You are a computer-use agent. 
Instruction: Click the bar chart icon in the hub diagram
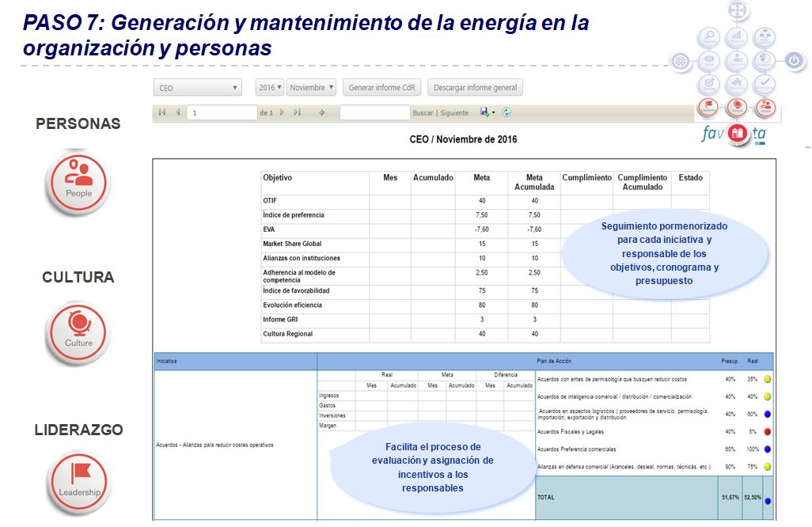pos(736,36)
